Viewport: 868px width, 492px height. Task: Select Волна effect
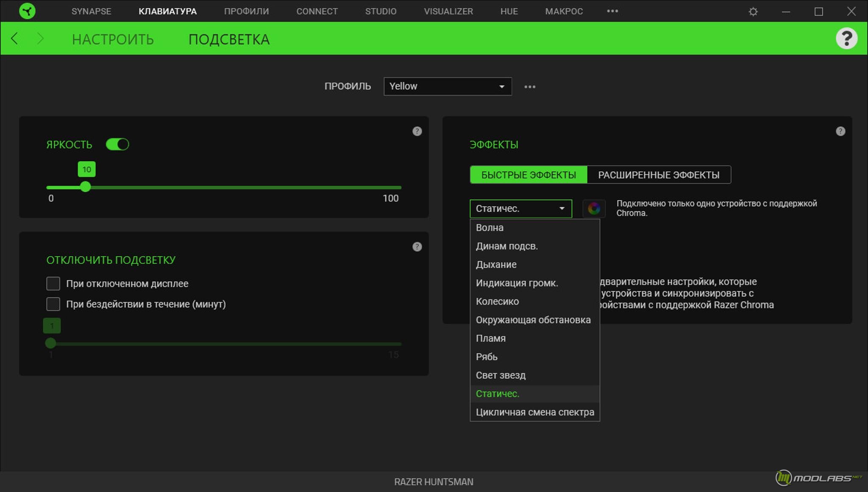pos(535,227)
